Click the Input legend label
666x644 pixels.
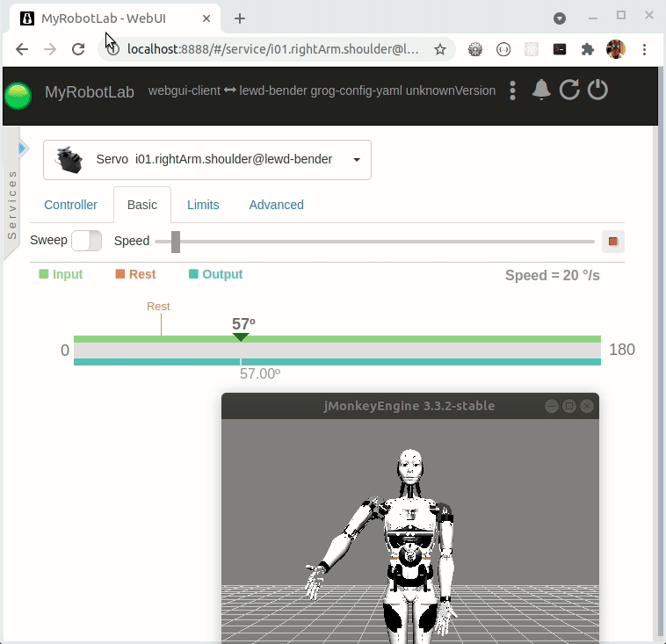point(61,274)
